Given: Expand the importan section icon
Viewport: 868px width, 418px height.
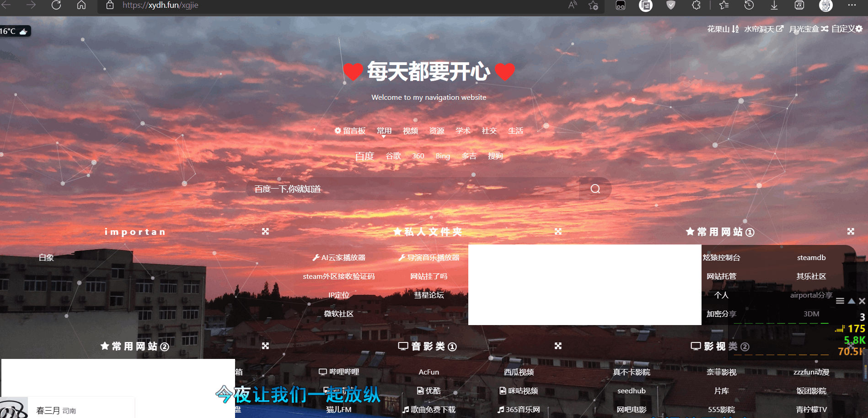Looking at the screenshot, I should 265,231.
